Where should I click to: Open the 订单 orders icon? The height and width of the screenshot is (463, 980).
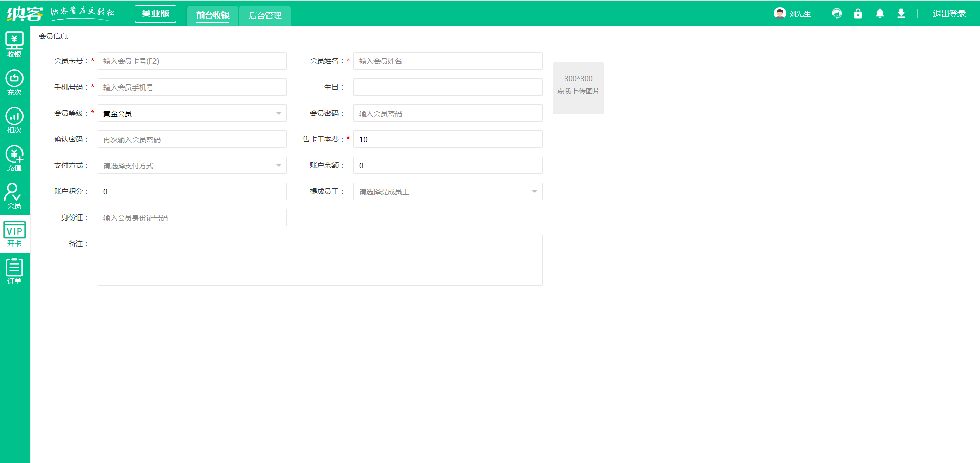point(14,272)
